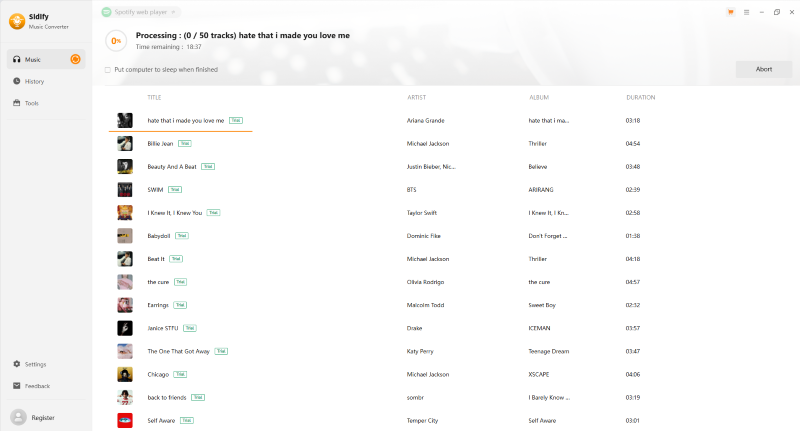Screen dimensions: 800x431
Task: Click album name ARIRANG
Action: [x=541, y=190]
